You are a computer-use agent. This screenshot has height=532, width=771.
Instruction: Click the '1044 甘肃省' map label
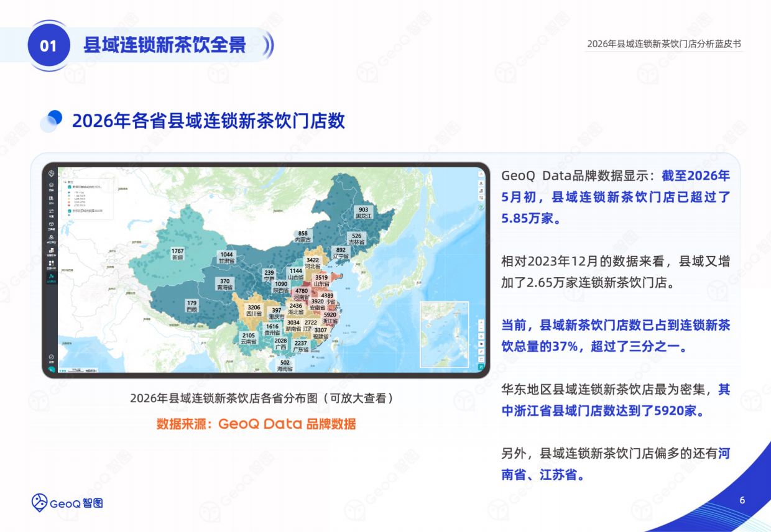pyautogui.click(x=226, y=258)
